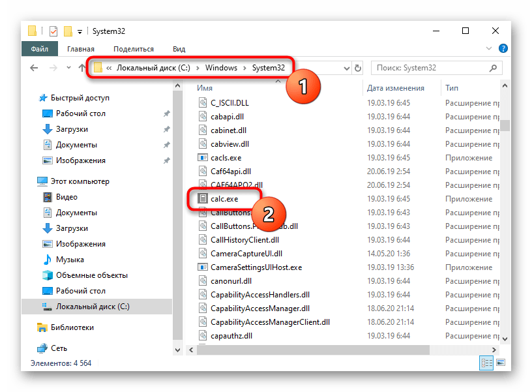Click the pin icon next to Загрузки
This screenshot has height=392, width=532.
167,129
